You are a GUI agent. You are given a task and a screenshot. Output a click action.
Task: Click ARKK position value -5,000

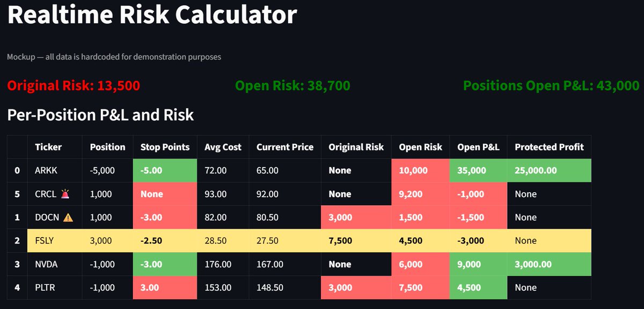coord(101,170)
